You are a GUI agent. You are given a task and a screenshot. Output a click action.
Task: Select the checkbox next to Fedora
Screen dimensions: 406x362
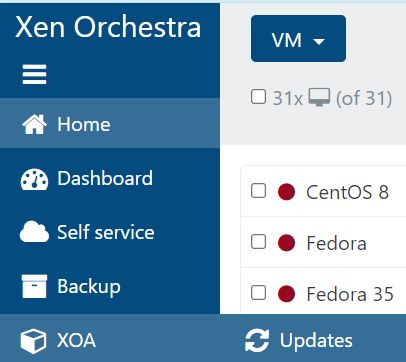[x=258, y=242]
